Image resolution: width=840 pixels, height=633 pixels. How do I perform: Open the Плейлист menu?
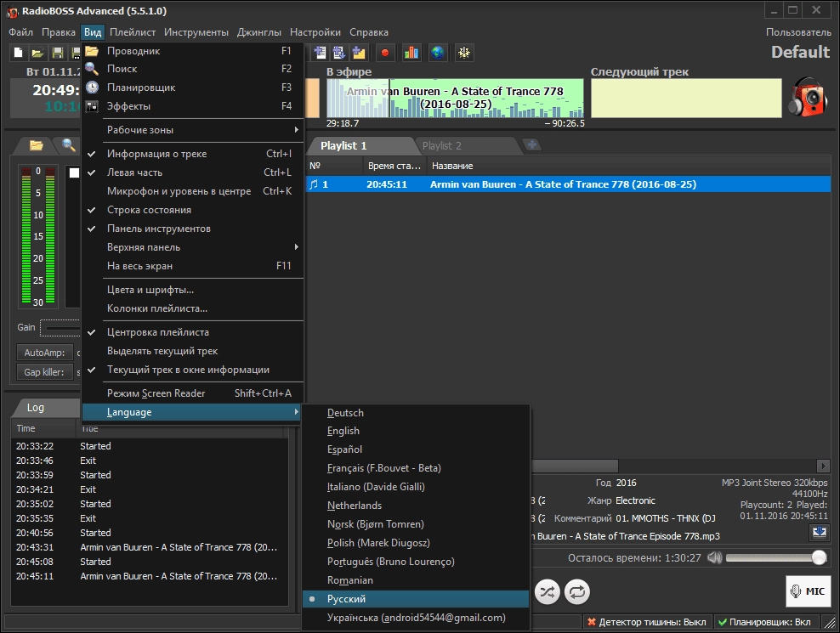coord(133,32)
